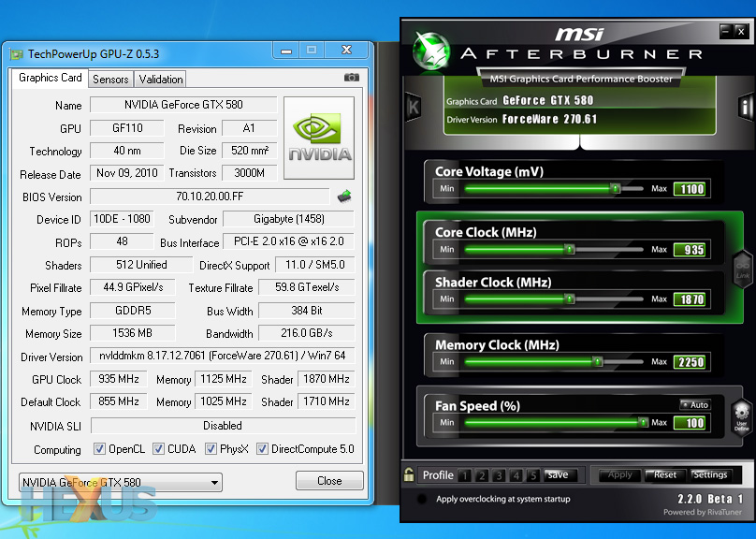
Task: Click the BIOS save chip icon
Action: pyautogui.click(x=344, y=197)
